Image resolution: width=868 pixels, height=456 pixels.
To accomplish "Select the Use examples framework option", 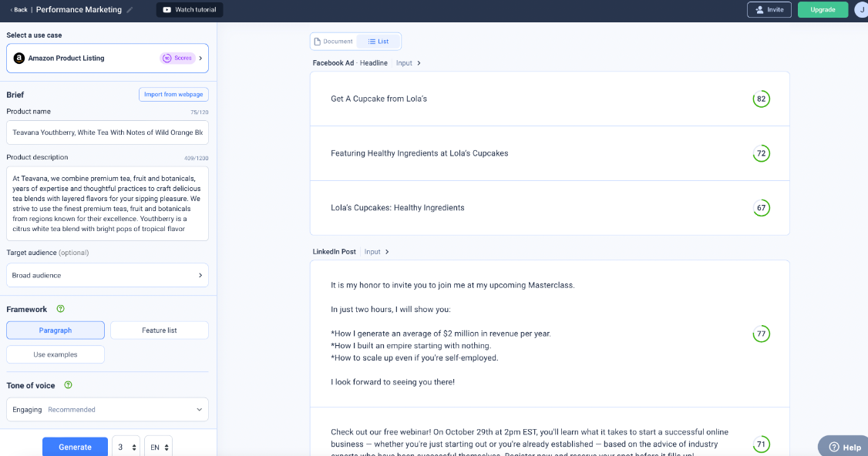I will (x=56, y=355).
